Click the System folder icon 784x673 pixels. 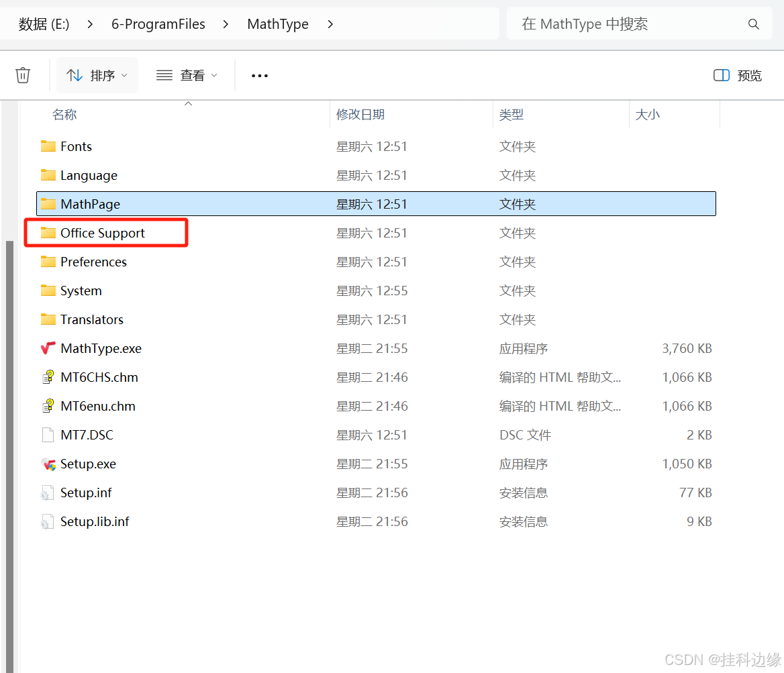pyautogui.click(x=48, y=291)
